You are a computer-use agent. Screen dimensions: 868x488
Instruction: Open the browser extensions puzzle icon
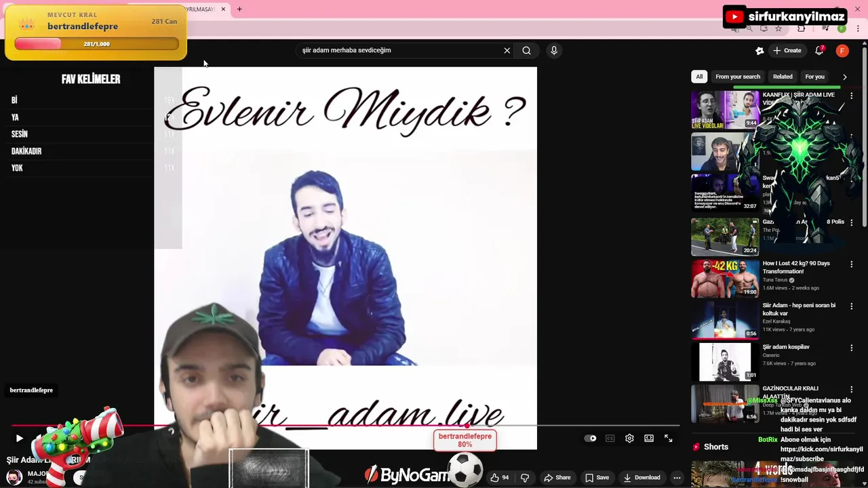[x=802, y=28]
